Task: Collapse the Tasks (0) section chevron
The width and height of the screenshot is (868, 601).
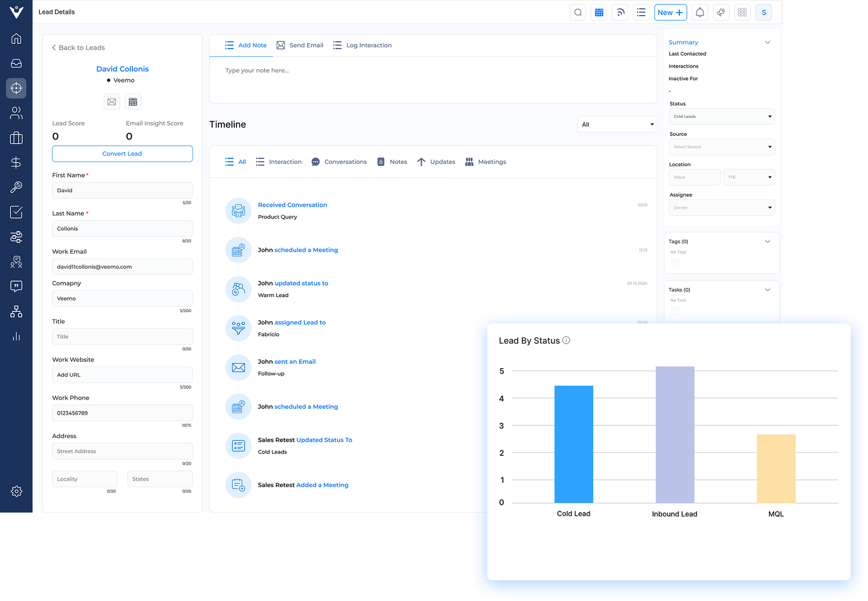Action: 768,290
